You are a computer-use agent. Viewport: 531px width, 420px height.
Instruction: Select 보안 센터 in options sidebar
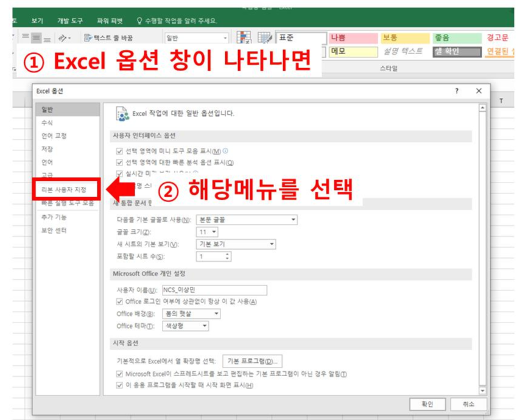tap(68, 230)
